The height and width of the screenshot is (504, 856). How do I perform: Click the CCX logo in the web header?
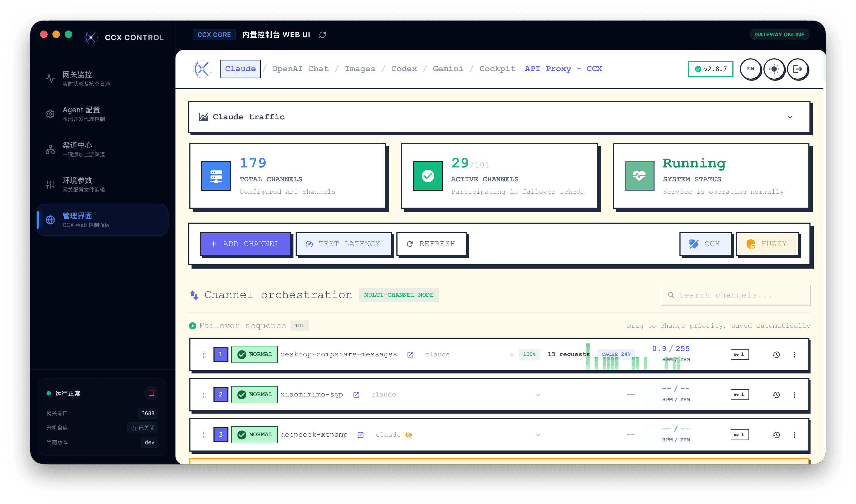click(x=202, y=69)
